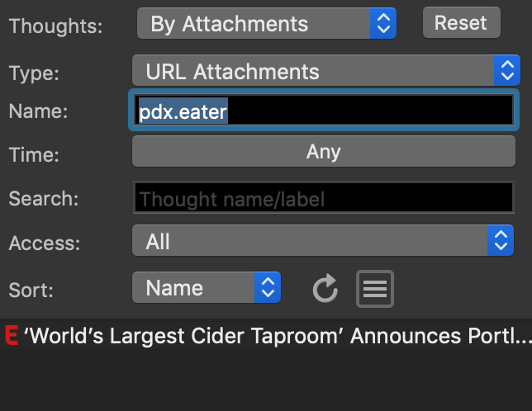Click the Search: label
The height and width of the screenshot is (411, 532).
pos(43,199)
